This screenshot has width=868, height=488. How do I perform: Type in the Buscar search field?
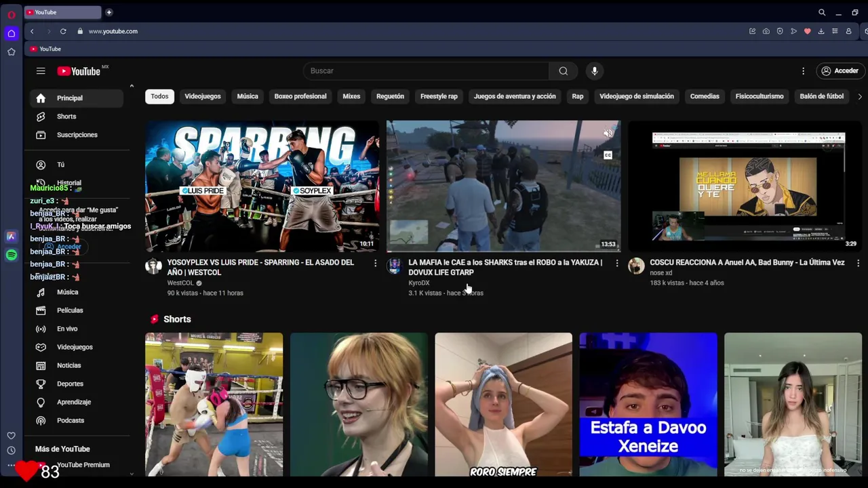tap(426, 71)
